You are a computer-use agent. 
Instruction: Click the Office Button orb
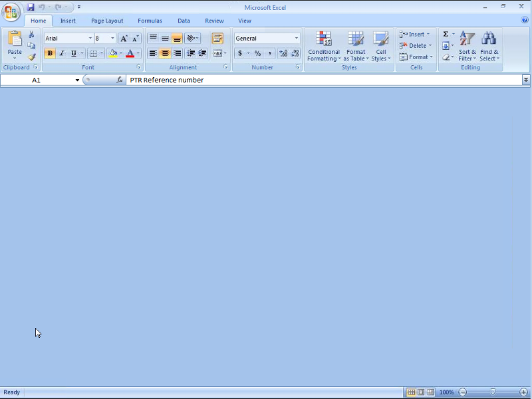coord(11,12)
